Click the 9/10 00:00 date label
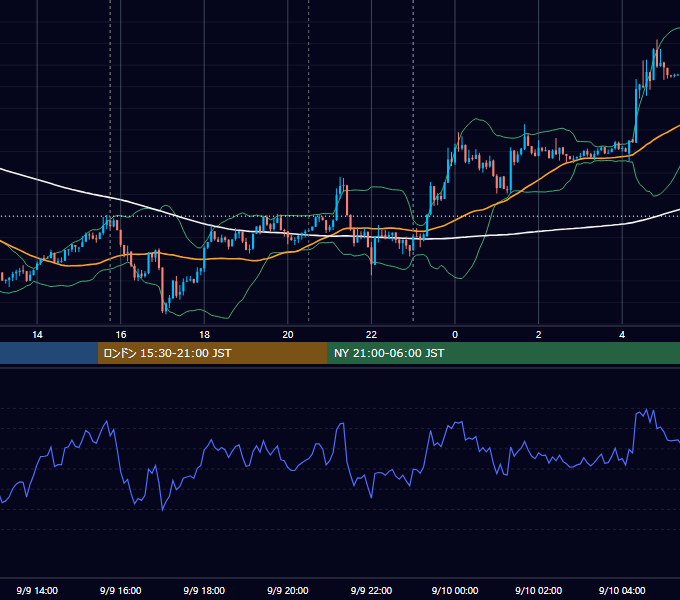Image resolution: width=680 pixels, height=600 pixels. coord(455,590)
